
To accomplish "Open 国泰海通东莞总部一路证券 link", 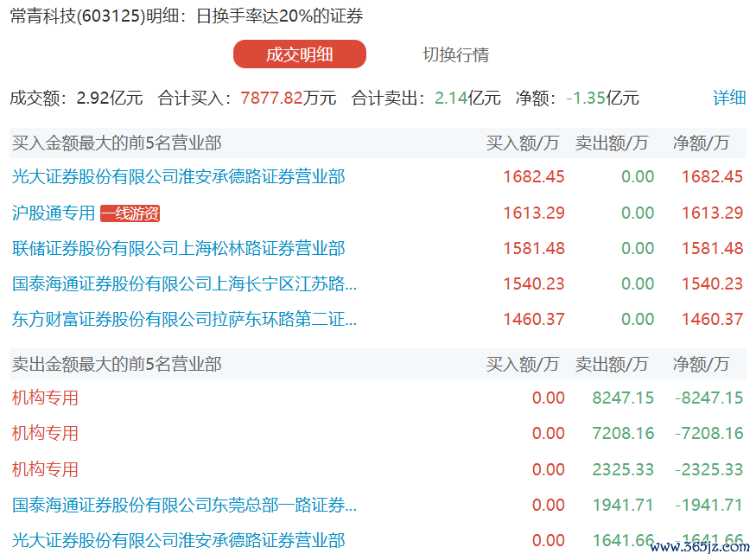I will pyautogui.click(x=184, y=505).
